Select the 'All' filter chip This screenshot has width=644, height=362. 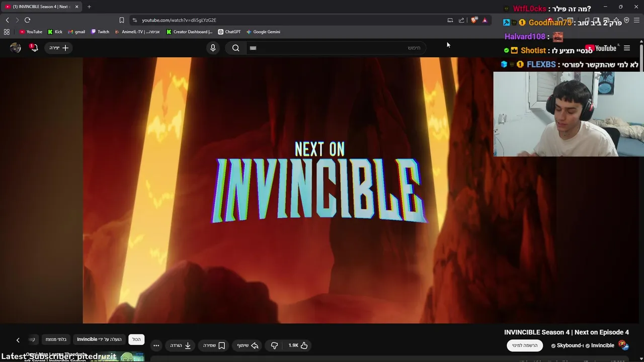point(136,339)
